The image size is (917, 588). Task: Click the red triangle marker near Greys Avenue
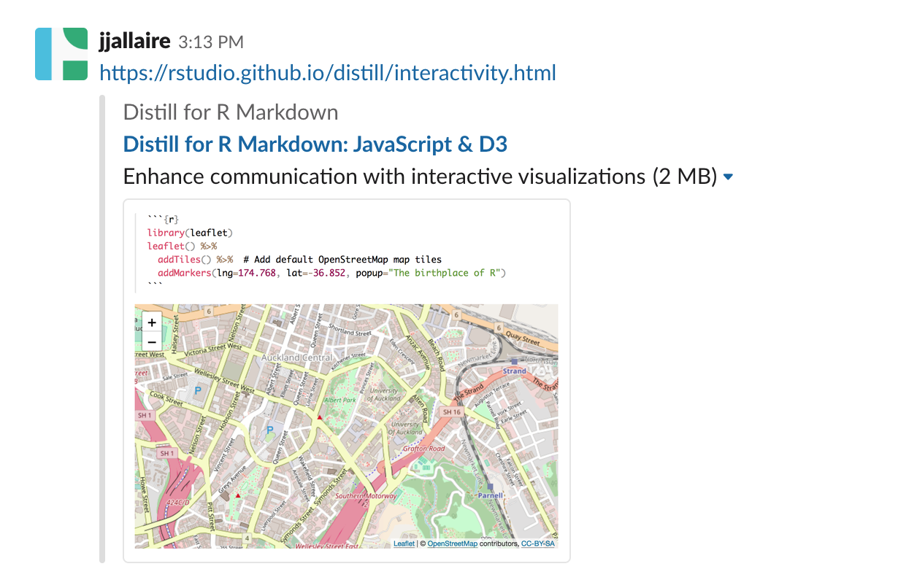click(x=238, y=495)
